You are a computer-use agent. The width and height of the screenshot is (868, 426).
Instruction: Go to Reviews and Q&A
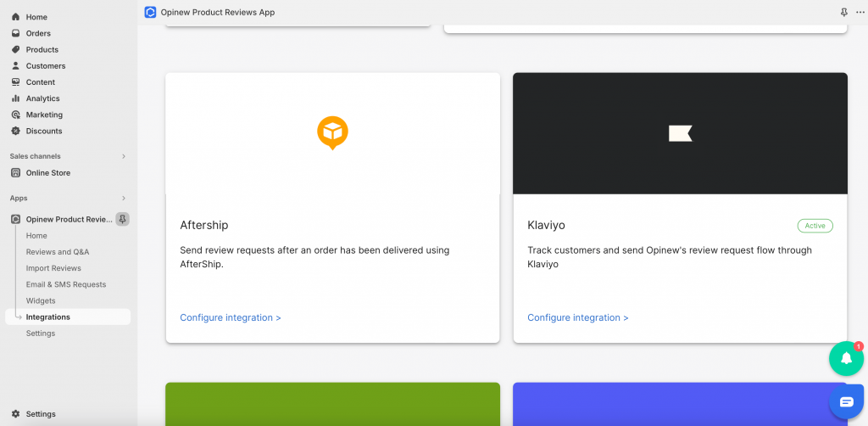(58, 251)
